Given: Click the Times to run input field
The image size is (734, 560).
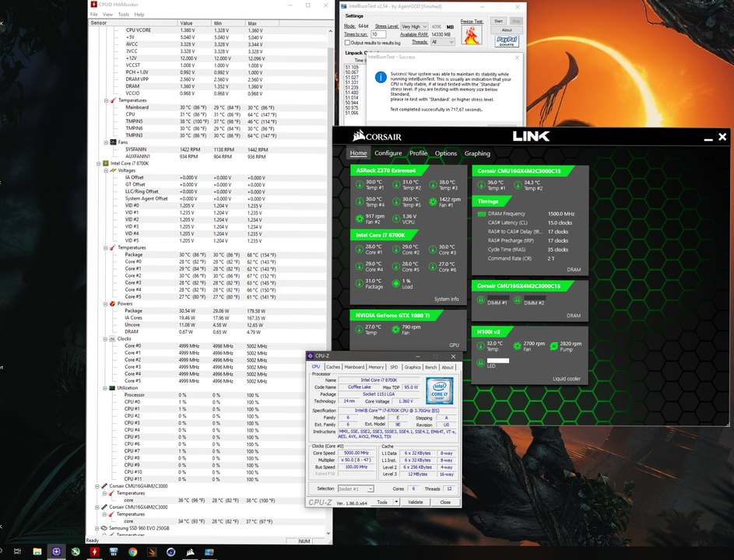Looking at the screenshot, I should coord(378,34).
